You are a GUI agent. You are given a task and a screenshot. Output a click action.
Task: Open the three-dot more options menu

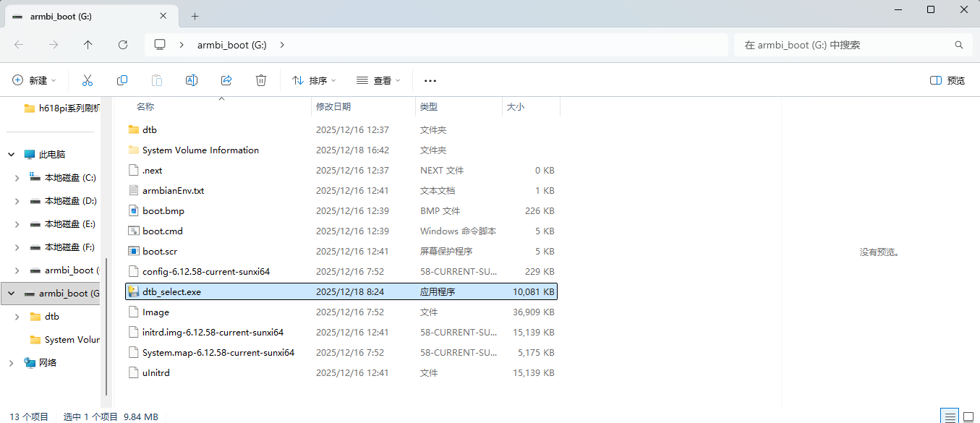click(x=430, y=81)
